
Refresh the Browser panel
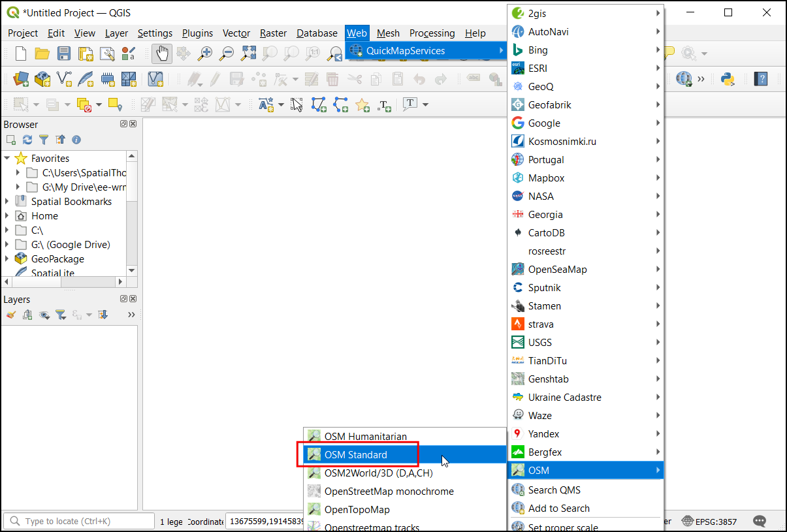(27, 140)
